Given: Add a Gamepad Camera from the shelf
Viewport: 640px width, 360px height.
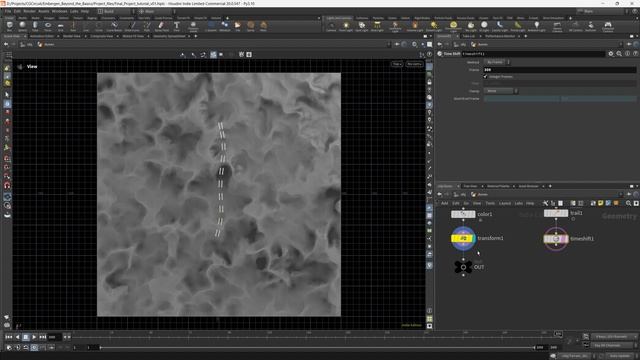Looking at the screenshot, I should coord(608,27).
